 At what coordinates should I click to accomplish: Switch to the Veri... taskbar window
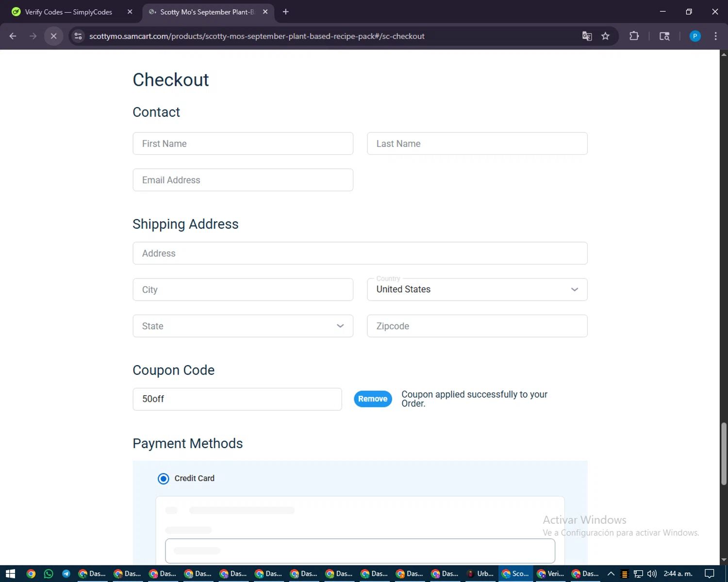[550, 574]
